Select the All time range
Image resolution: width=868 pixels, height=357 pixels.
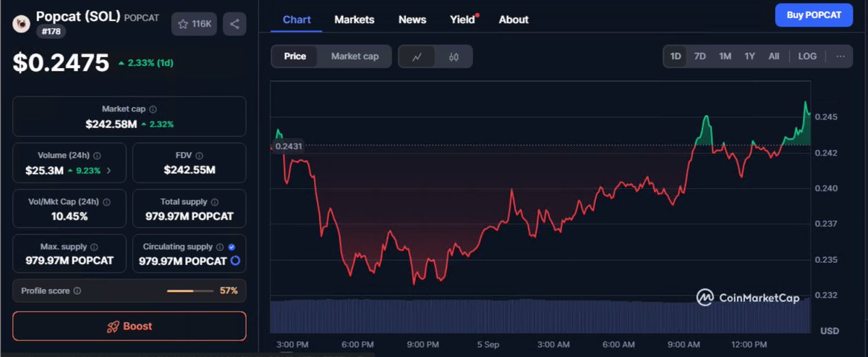pos(773,56)
